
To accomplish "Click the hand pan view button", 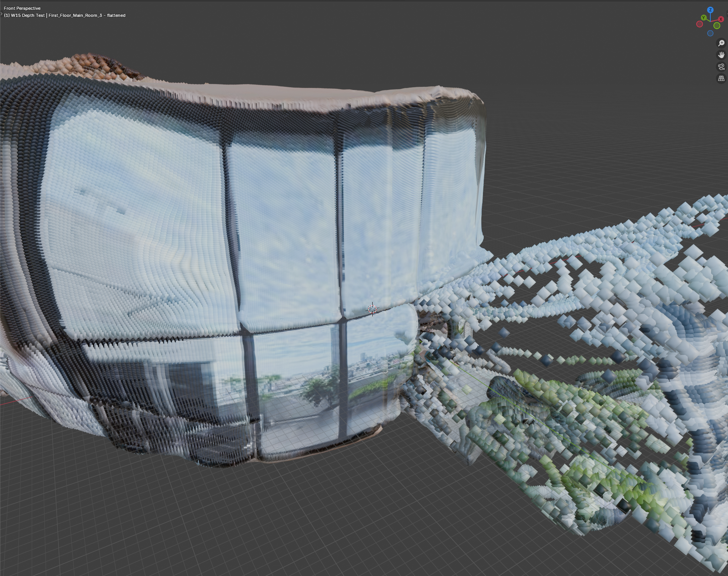I will [x=721, y=55].
